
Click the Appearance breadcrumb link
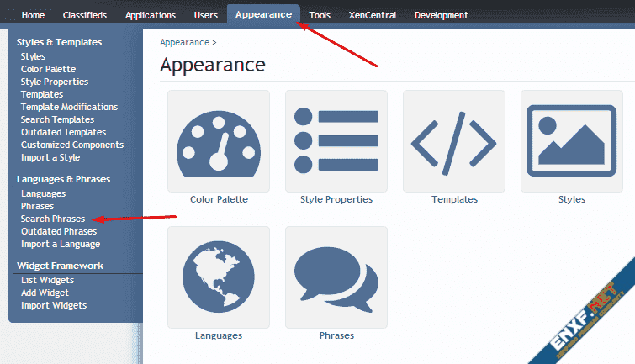tap(184, 41)
